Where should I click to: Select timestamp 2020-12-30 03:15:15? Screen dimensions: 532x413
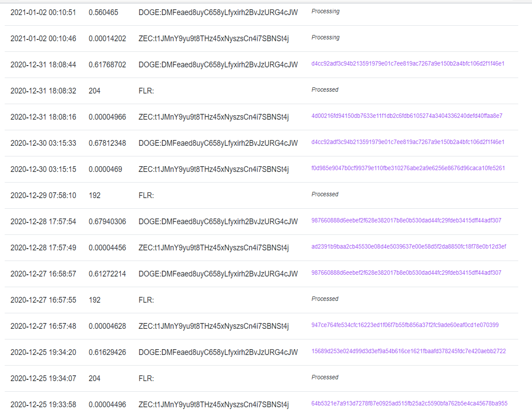click(43, 169)
